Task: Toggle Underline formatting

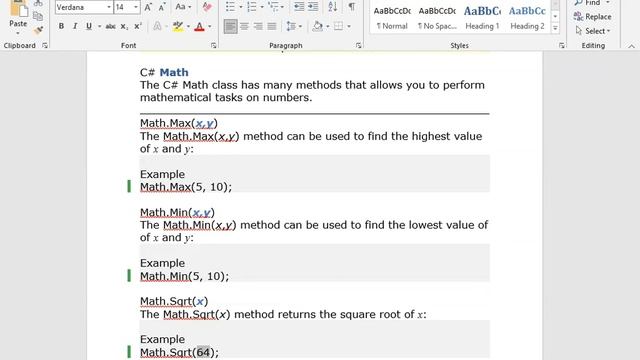Action: click(x=89, y=26)
